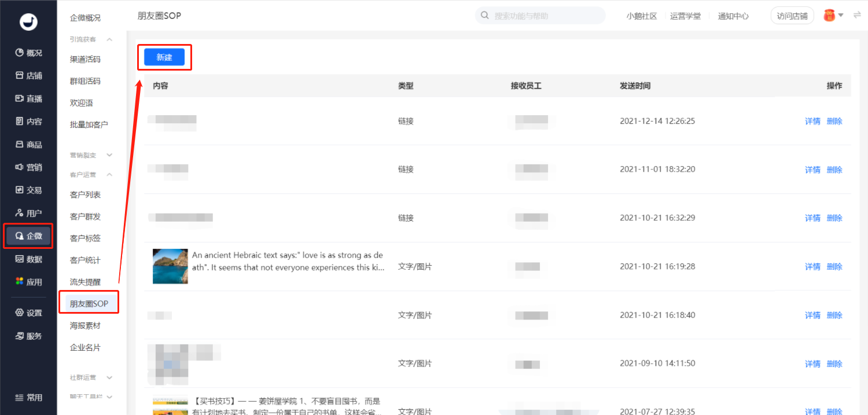Go to 营销 section
Viewport: 868px width, 415px height.
28,167
